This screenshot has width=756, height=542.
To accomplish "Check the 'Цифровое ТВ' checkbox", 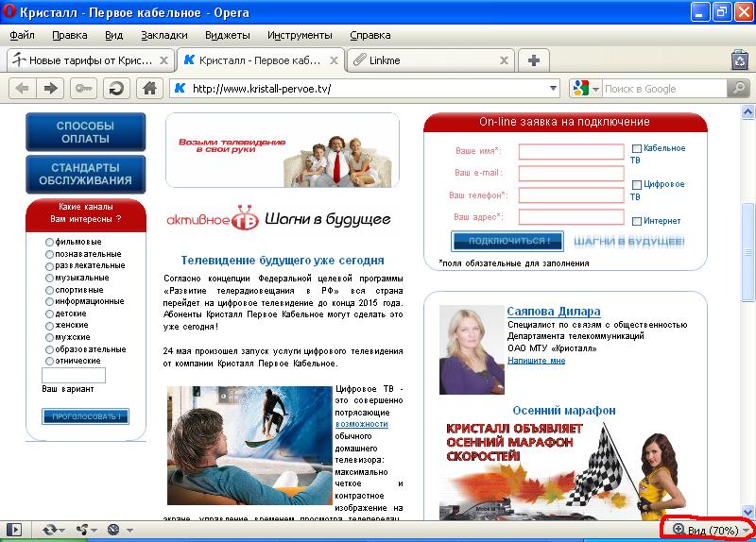I will click(x=636, y=185).
